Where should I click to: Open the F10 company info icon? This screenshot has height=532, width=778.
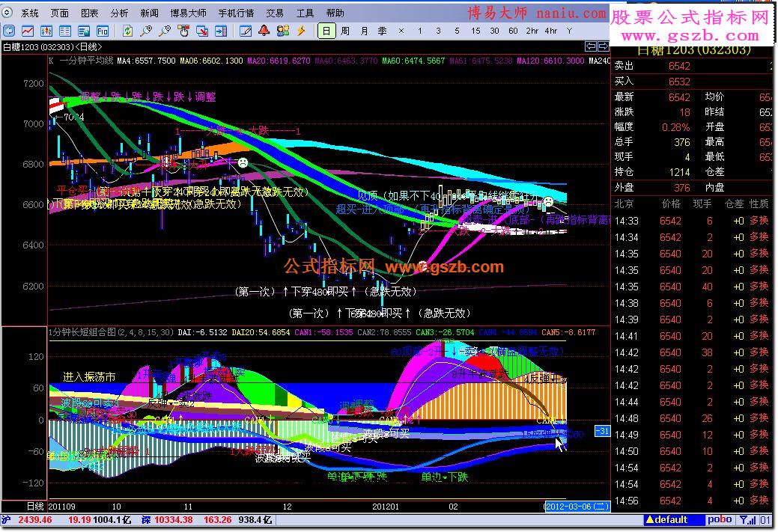(103, 31)
